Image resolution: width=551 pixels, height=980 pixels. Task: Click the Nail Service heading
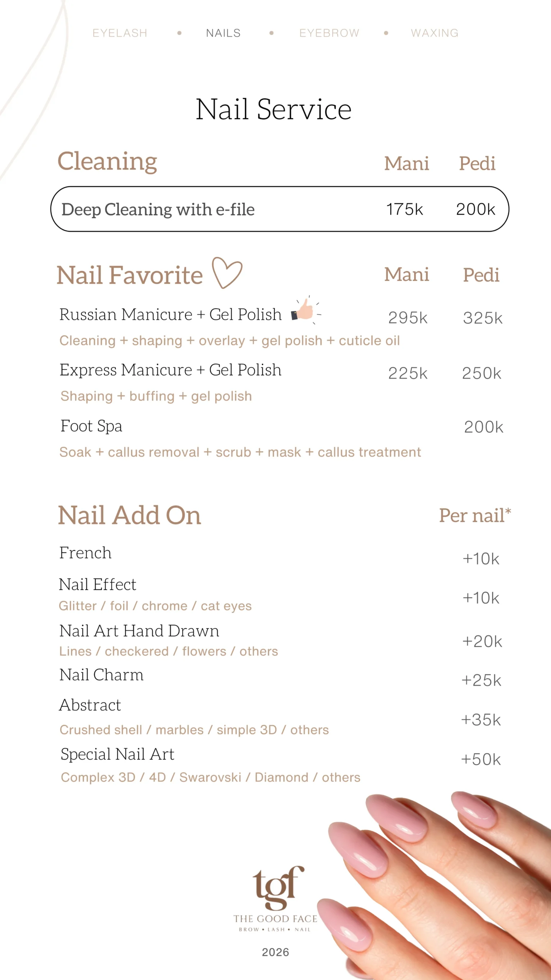[274, 109]
